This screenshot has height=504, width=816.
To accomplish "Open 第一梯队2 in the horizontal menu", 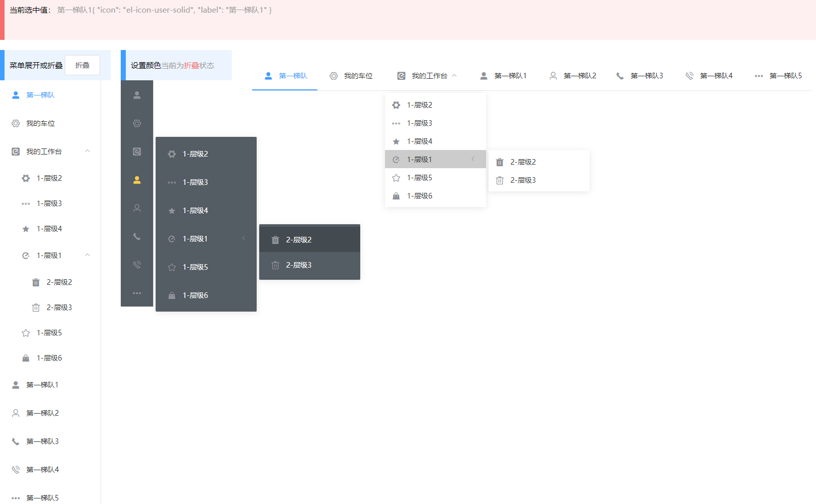I will [572, 76].
